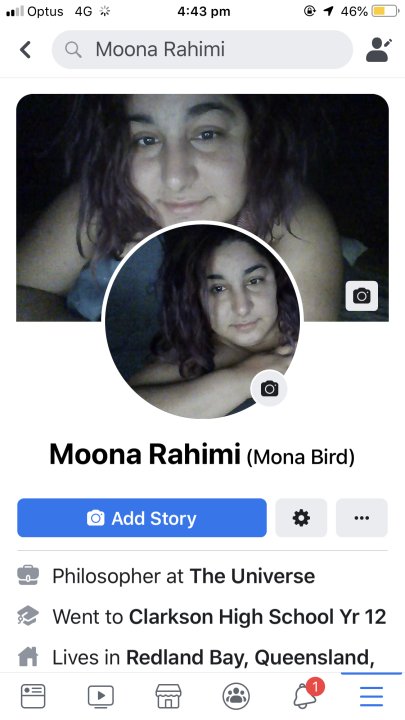
Task: Open the Marketplace storefront tab
Action: point(169,696)
